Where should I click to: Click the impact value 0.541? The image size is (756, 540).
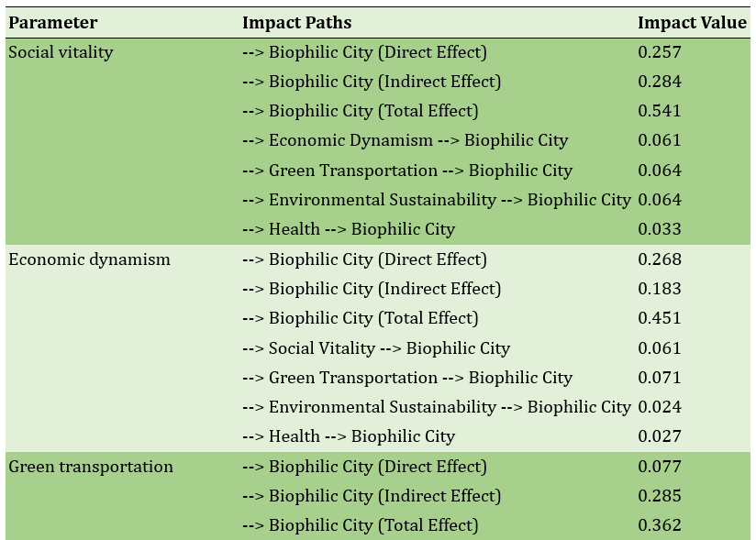tap(660, 111)
